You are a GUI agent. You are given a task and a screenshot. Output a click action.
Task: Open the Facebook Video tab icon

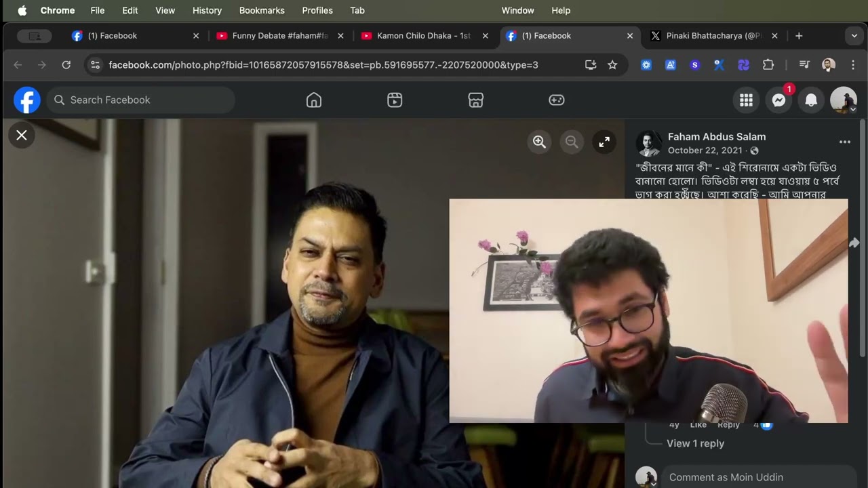(x=395, y=100)
